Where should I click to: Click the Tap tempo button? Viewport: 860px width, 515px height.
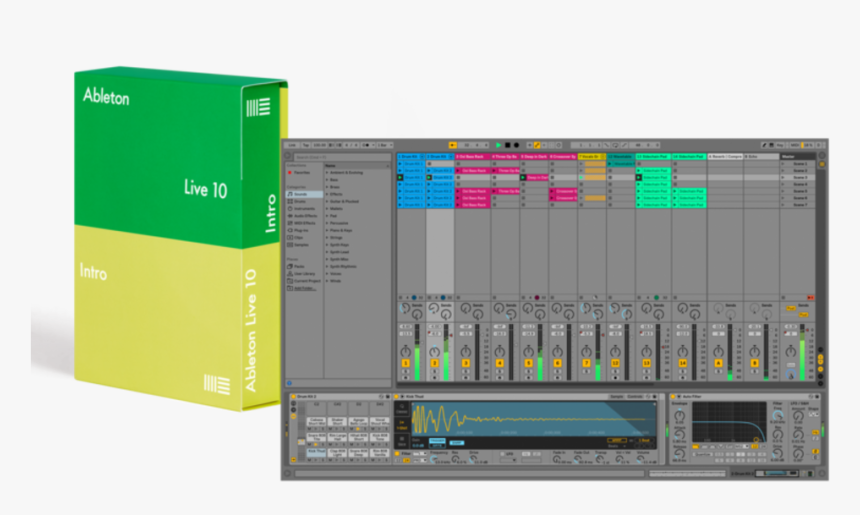[x=306, y=145]
